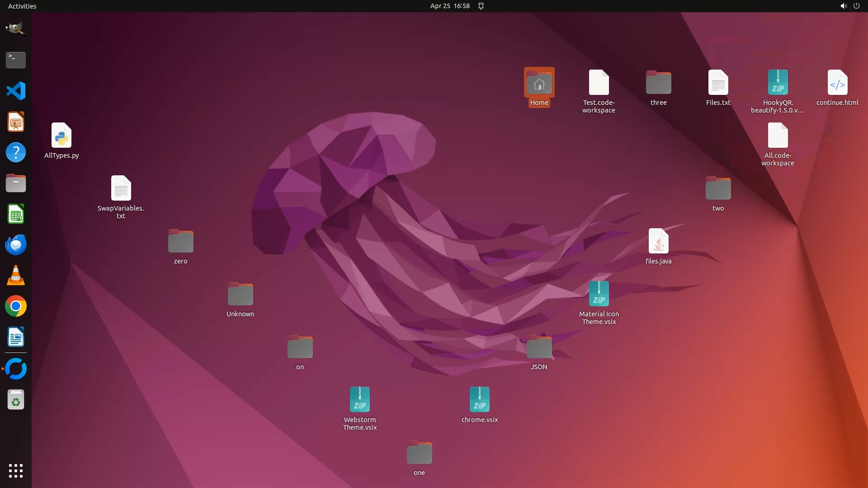868x488 pixels.
Task: Click the volume speaker indicator
Action: pyautogui.click(x=843, y=6)
